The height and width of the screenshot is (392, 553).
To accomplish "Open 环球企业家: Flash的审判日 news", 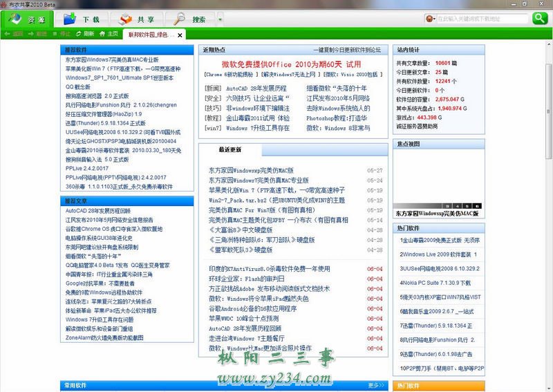I will [x=247, y=279].
